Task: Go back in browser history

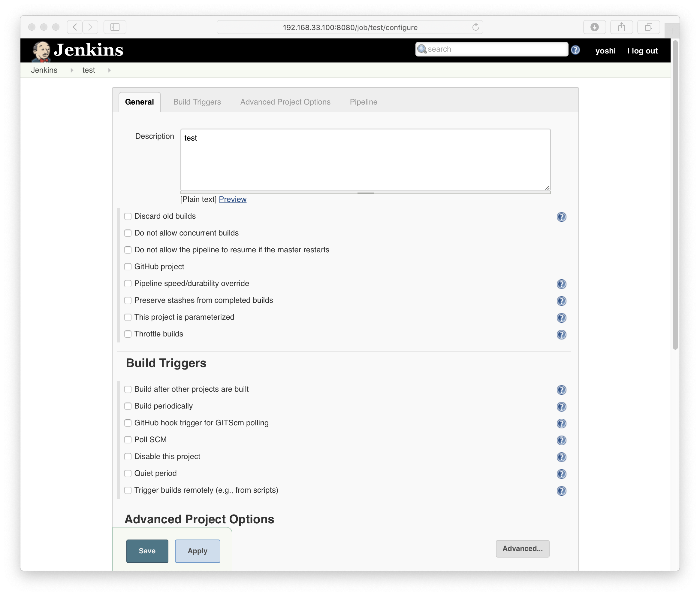Action: (75, 27)
